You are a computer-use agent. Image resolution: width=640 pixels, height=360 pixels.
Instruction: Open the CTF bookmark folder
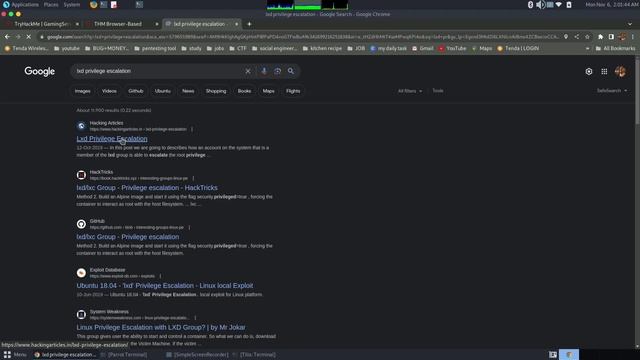238,49
